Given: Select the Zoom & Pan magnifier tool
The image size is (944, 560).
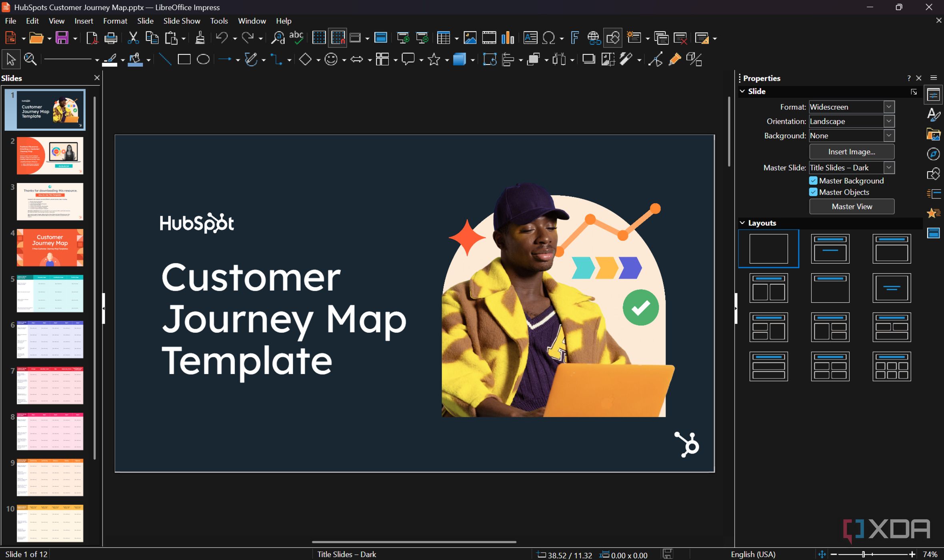Looking at the screenshot, I should [30, 60].
